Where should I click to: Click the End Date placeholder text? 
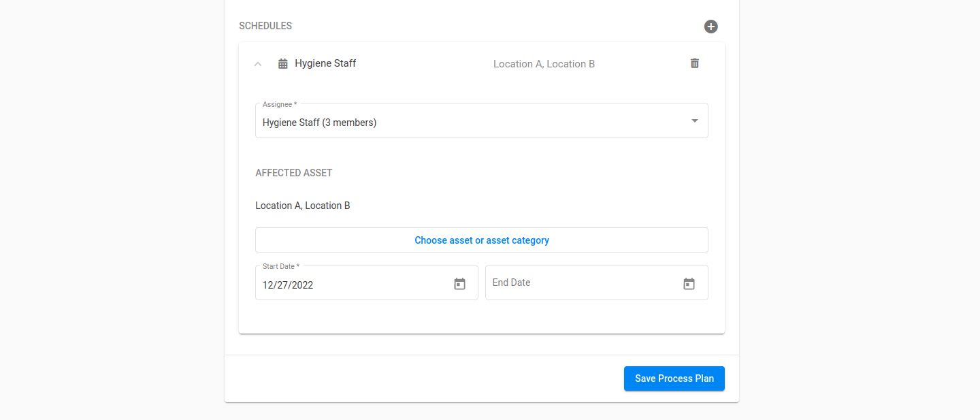pyautogui.click(x=511, y=282)
